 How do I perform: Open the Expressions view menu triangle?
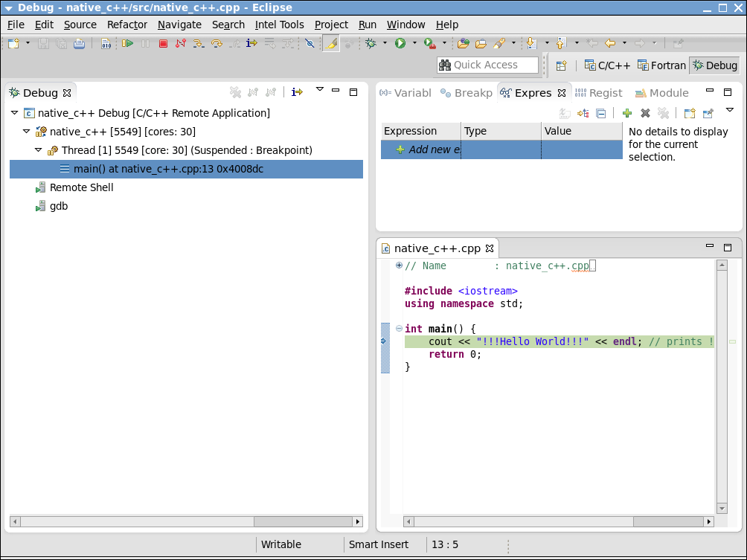pos(729,111)
